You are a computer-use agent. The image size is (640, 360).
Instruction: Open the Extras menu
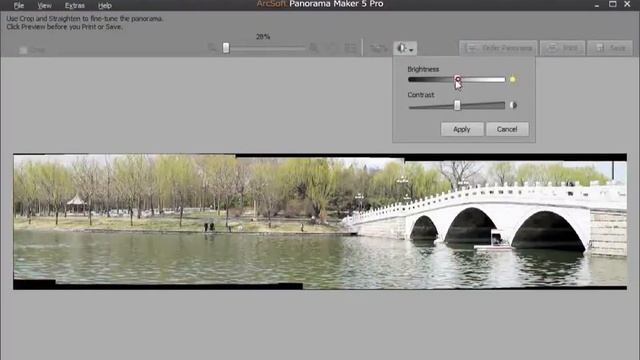75,6
